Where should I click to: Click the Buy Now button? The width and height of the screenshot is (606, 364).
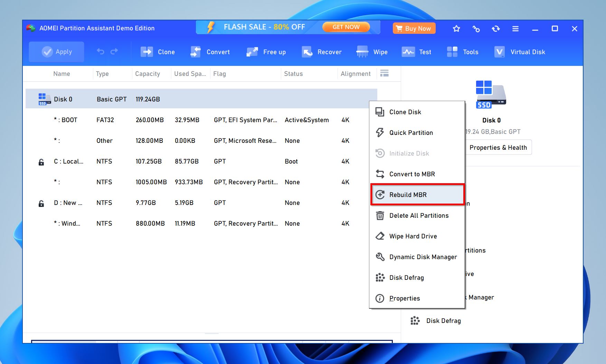pos(414,28)
